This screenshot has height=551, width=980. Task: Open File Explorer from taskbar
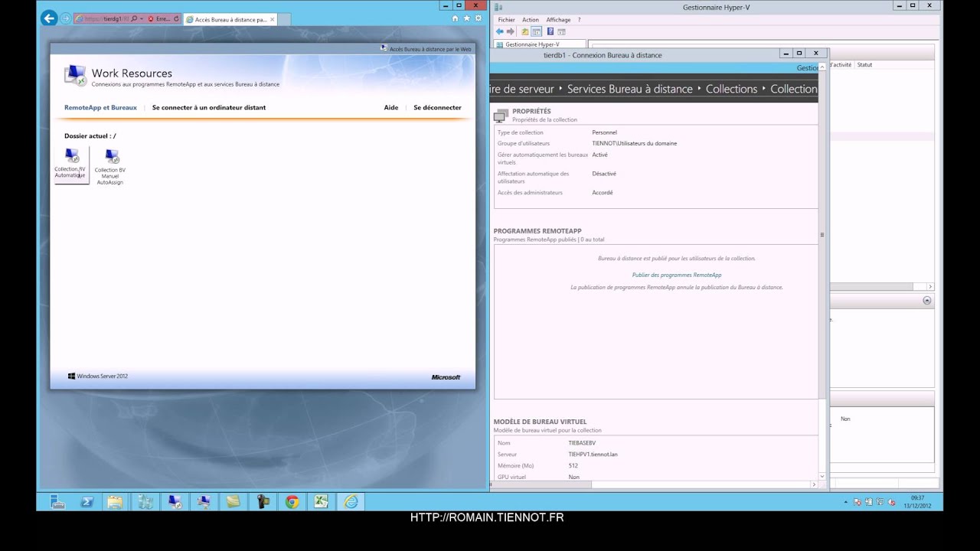[115, 502]
